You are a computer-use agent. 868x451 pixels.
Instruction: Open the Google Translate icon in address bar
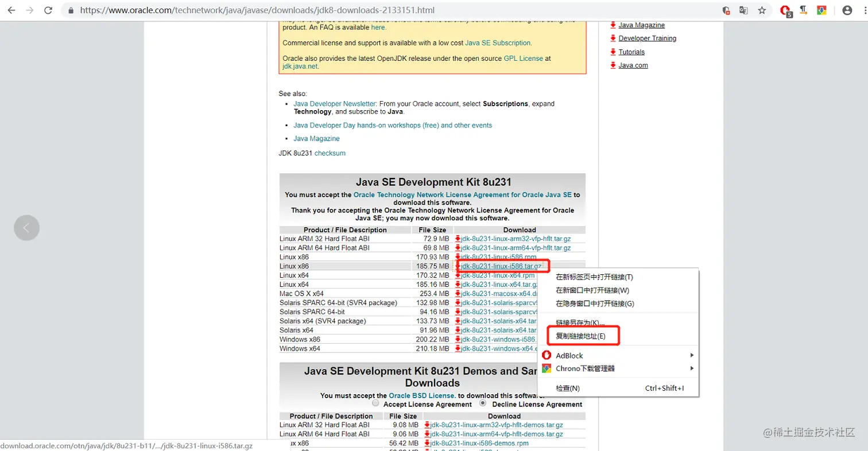click(x=744, y=10)
